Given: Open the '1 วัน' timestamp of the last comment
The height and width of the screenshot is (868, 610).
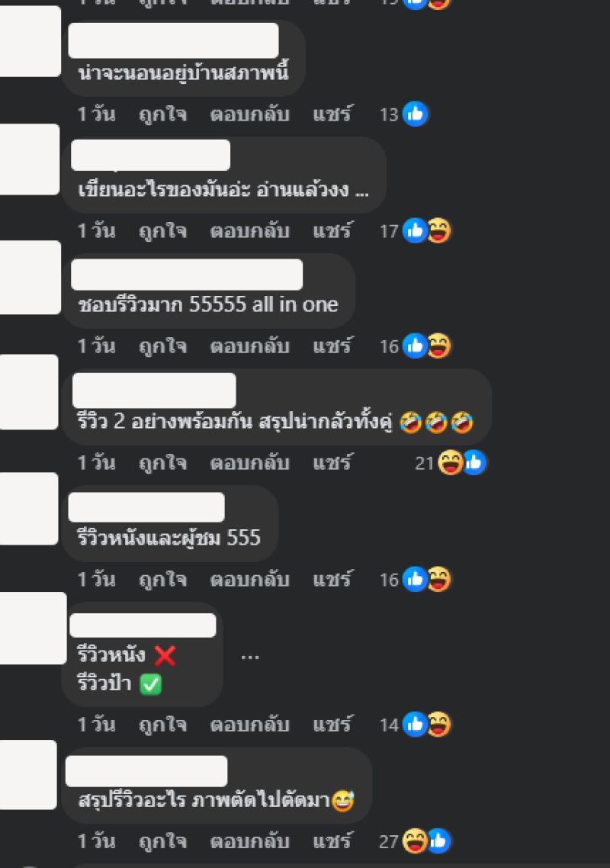Looking at the screenshot, I should [96, 841].
